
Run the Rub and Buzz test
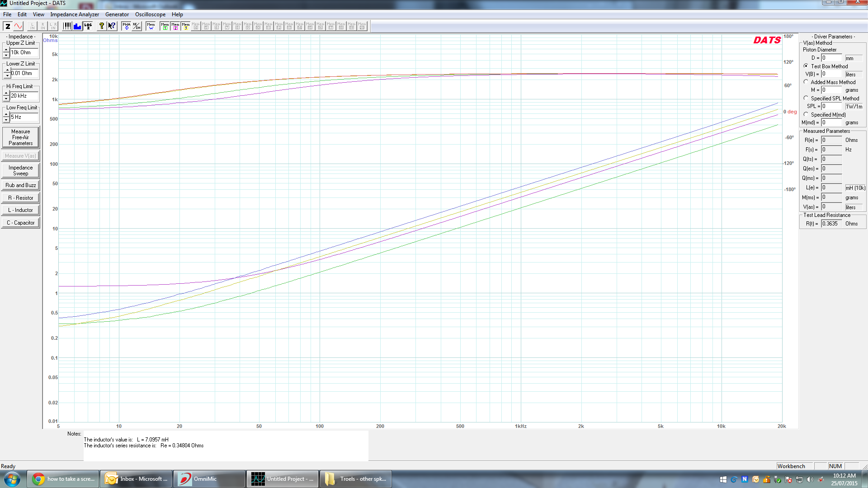coord(20,185)
